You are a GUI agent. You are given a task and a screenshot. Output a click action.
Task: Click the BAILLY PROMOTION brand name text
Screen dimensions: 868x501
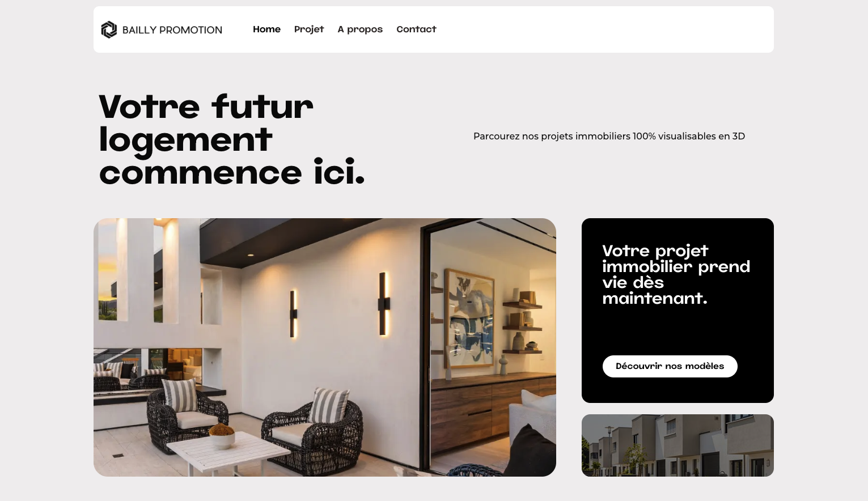tap(172, 30)
